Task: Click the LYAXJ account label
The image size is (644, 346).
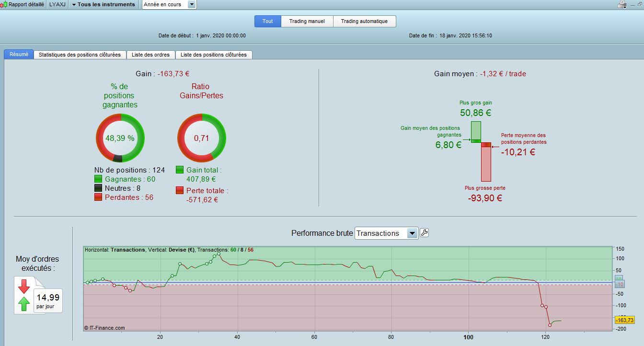Action: tap(57, 4)
